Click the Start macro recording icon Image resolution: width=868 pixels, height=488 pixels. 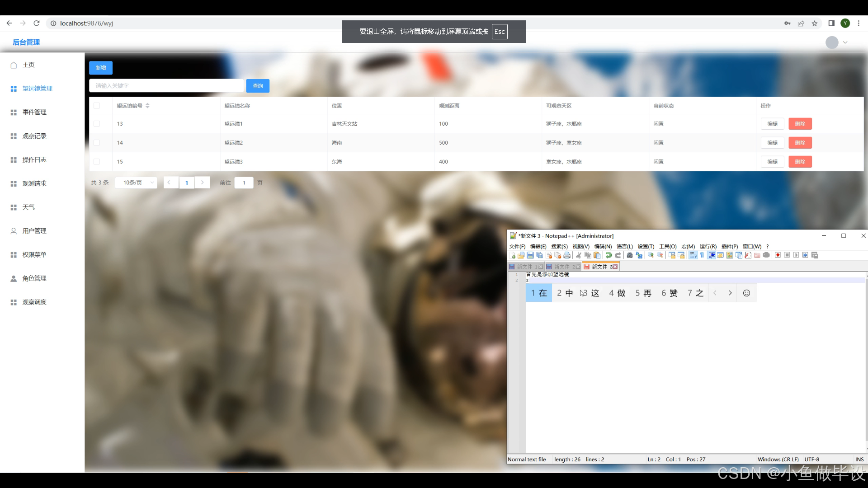click(x=778, y=255)
